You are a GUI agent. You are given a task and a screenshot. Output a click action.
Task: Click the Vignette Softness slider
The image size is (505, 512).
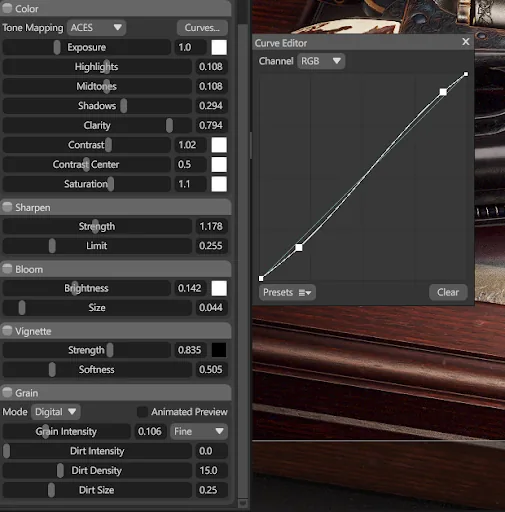point(97,370)
